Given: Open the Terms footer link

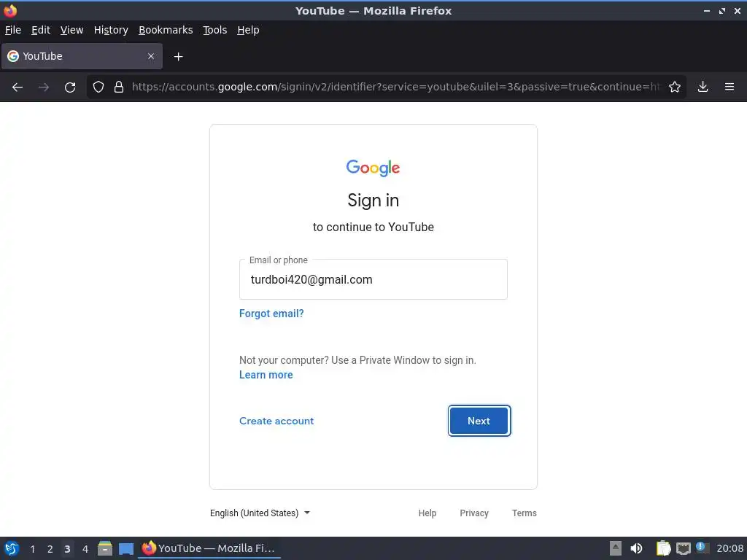Looking at the screenshot, I should pyautogui.click(x=524, y=513).
